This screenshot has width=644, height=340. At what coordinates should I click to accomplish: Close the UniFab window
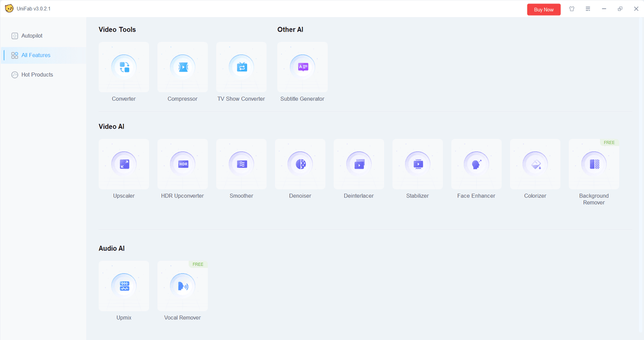(x=636, y=9)
